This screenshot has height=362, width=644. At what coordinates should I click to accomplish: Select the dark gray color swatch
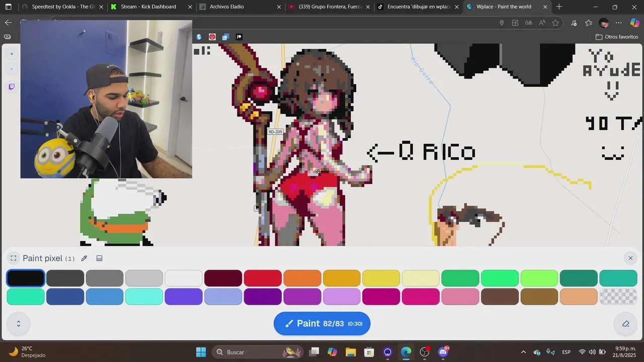click(65, 278)
